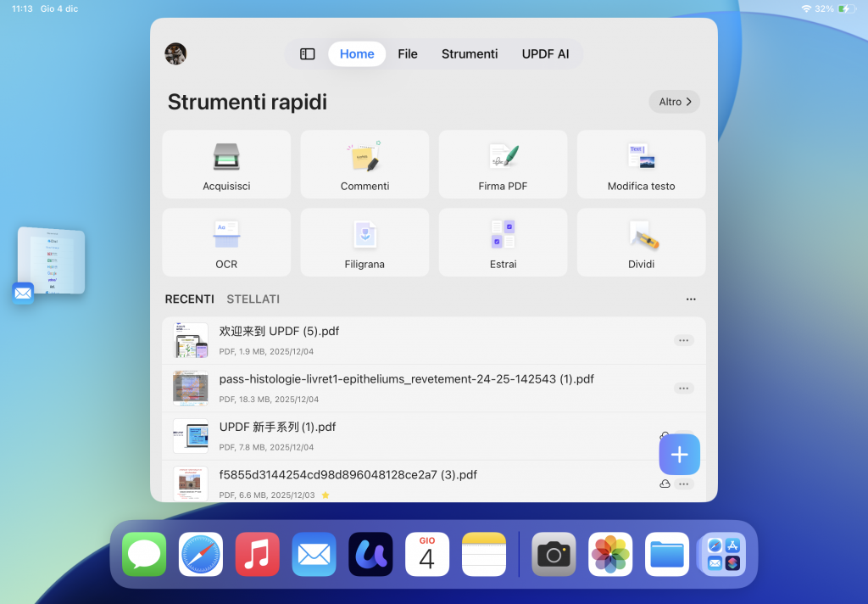Open file name 欢迎来到 UPDF (5).pdf
This screenshot has height=604, width=868.
tap(279, 332)
